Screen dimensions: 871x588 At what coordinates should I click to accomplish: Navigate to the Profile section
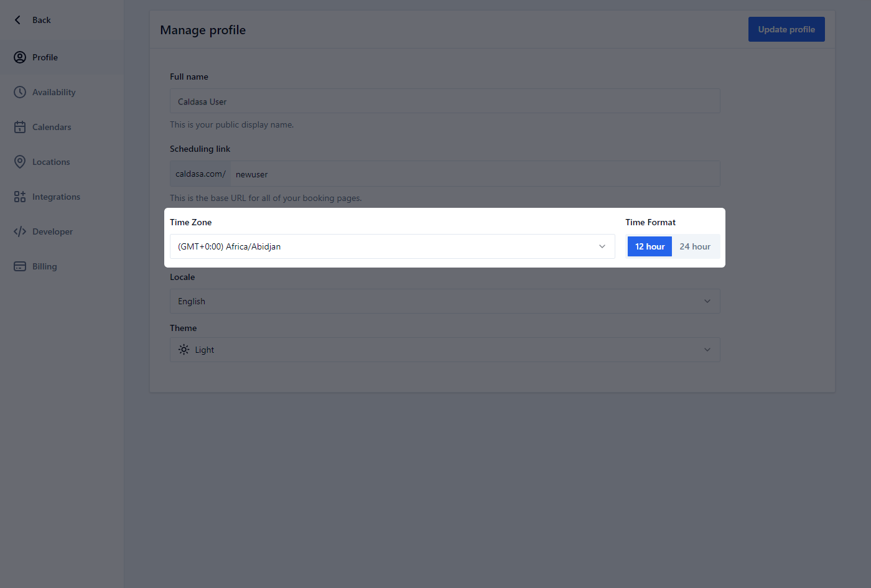pyautogui.click(x=45, y=57)
